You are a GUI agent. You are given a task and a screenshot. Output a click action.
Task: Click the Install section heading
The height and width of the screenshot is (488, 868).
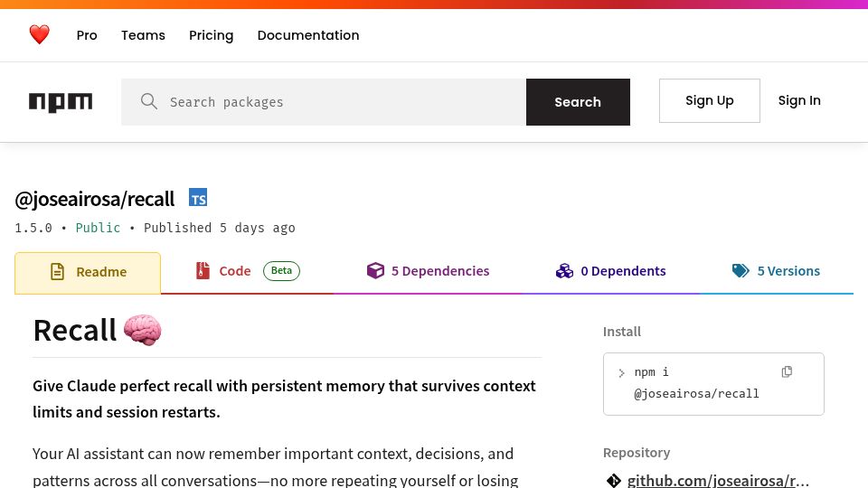point(622,332)
